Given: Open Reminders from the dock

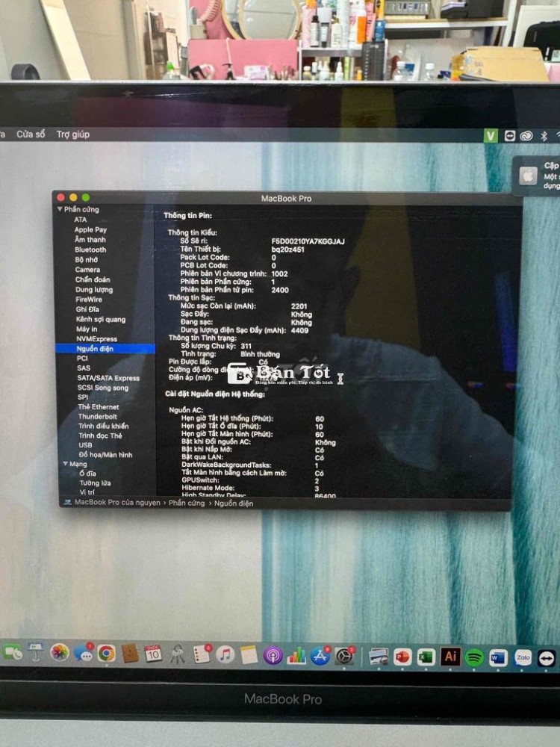Looking at the screenshot, I should pos(202,654).
